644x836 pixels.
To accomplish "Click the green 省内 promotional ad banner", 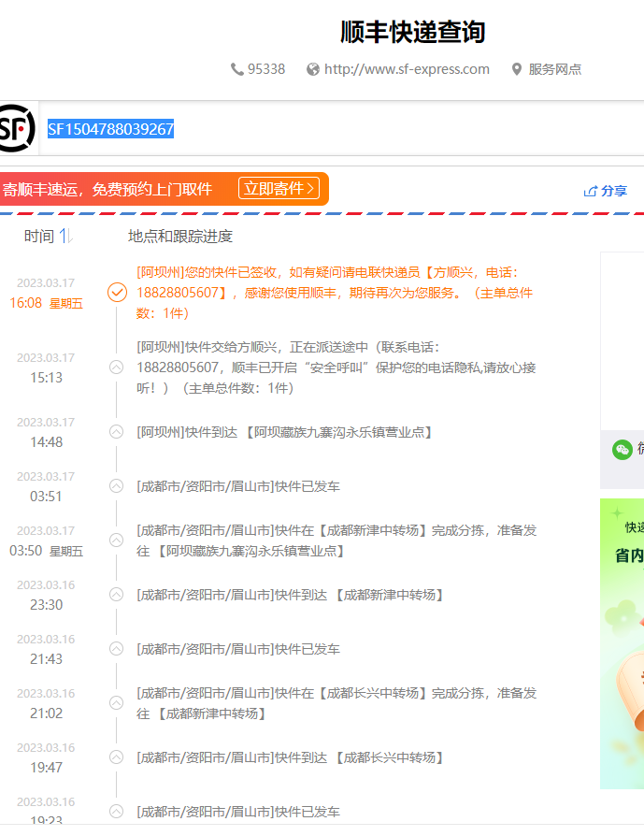I will pyautogui.click(x=623, y=643).
